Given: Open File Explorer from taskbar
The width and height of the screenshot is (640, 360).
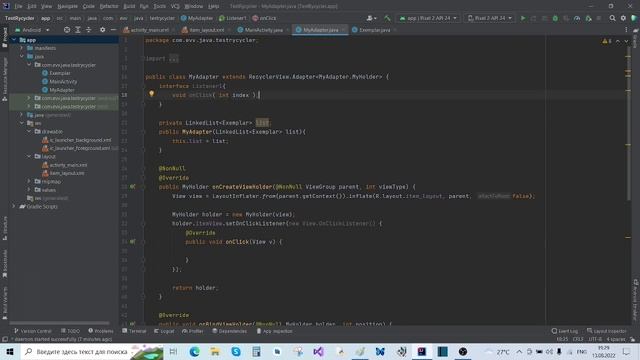Looking at the screenshot, I should coord(215,351).
